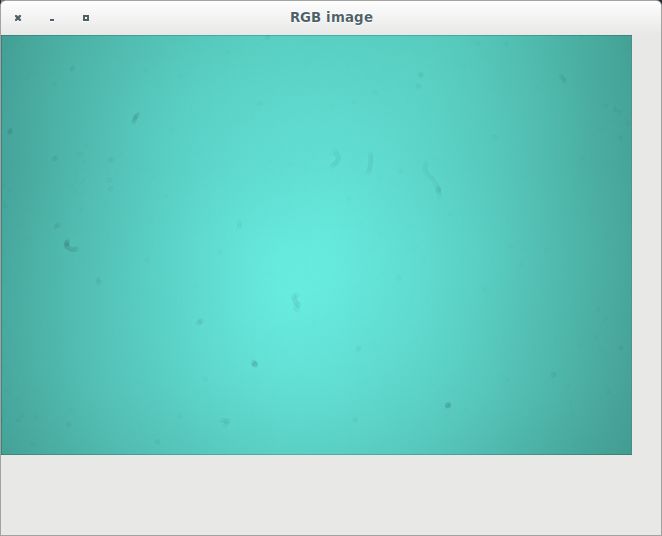Click the C-shaped dark speck near left edge
The width and height of the screenshot is (662, 536).
[70, 245]
